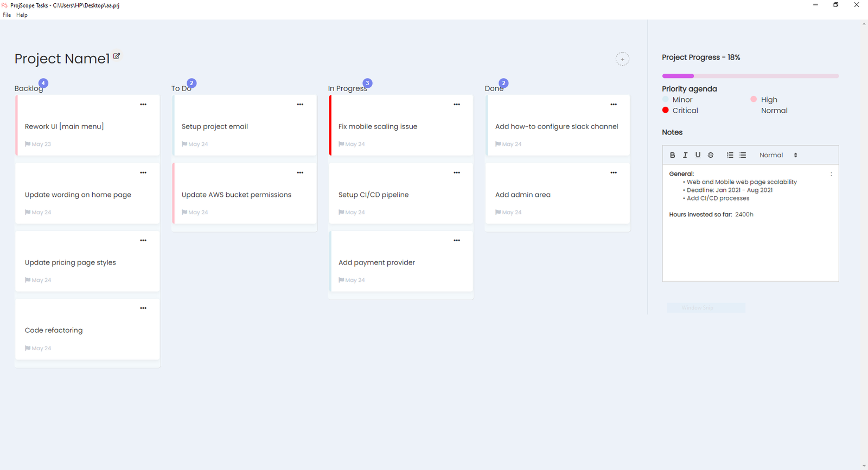This screenshot has height=470, width=868.
Task: Click the red Critical priority color dot
Action: pos(666,110)
